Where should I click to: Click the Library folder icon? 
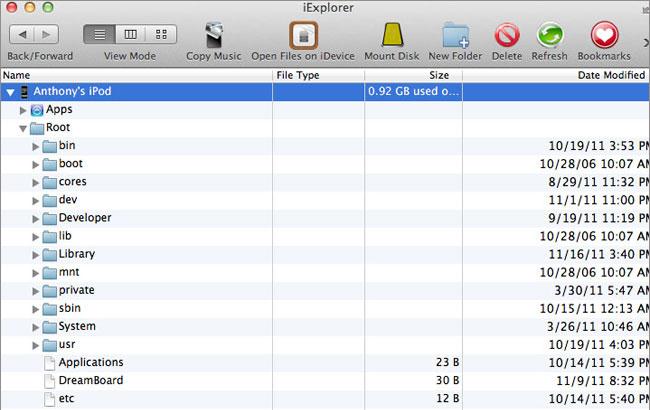coord(50,254)
